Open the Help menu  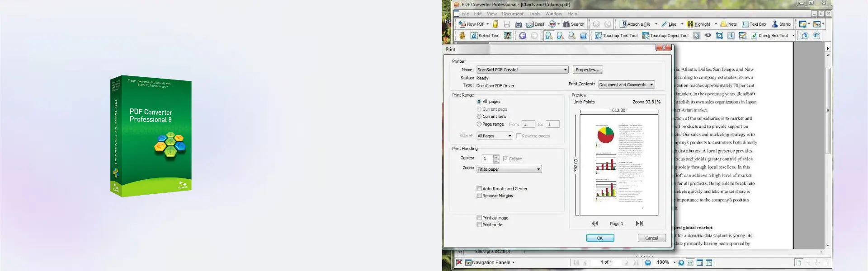click(572, 14)
